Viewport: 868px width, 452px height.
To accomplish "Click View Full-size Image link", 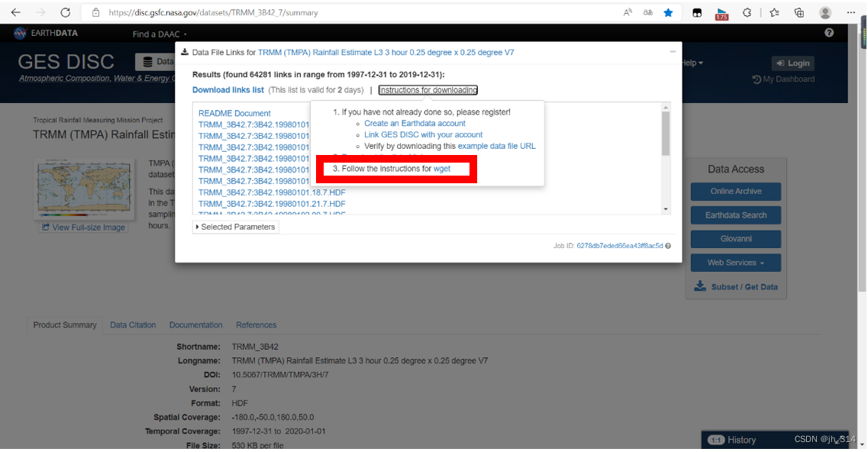I will tap(83, 227).
